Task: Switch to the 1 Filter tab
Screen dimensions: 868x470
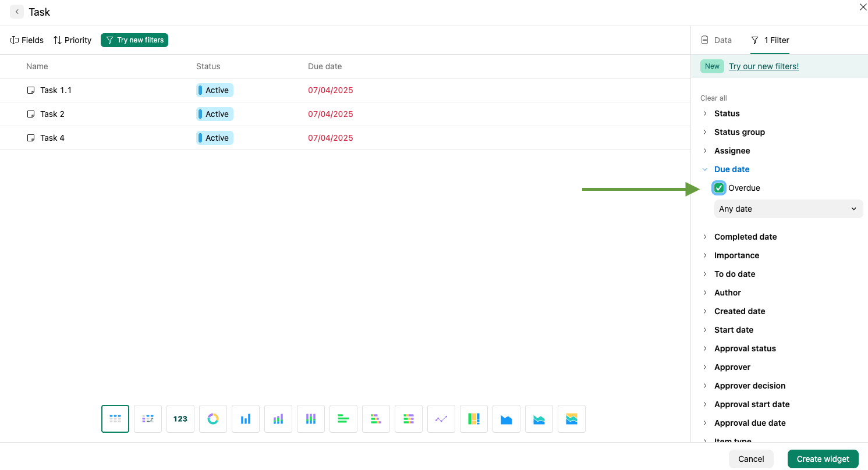Action: click(x=770, y=40)
